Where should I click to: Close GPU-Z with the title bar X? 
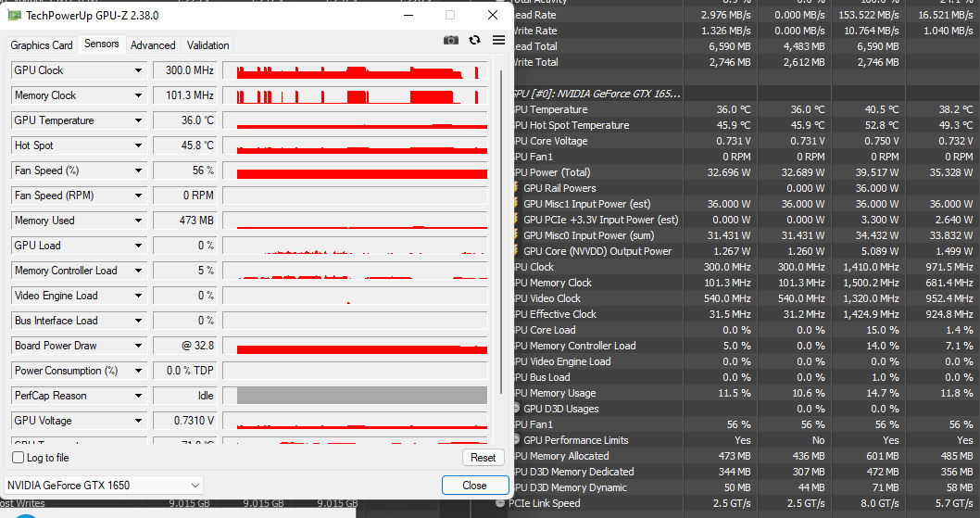coord(493,15)
